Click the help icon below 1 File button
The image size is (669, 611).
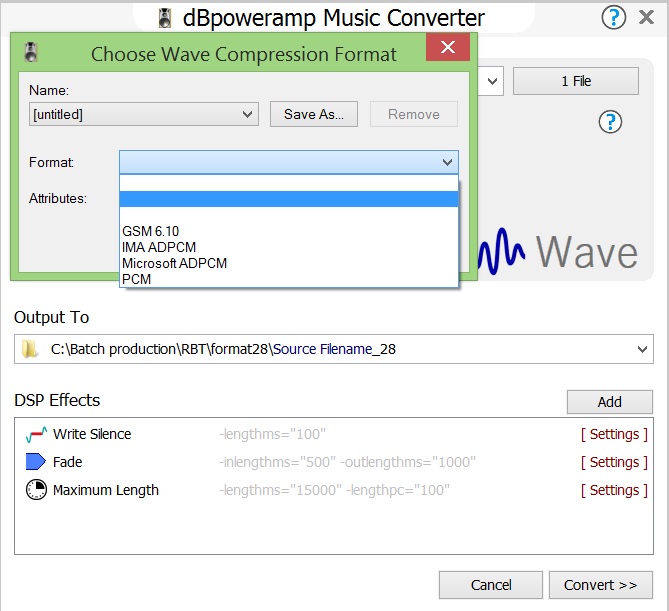pos(609,122)
